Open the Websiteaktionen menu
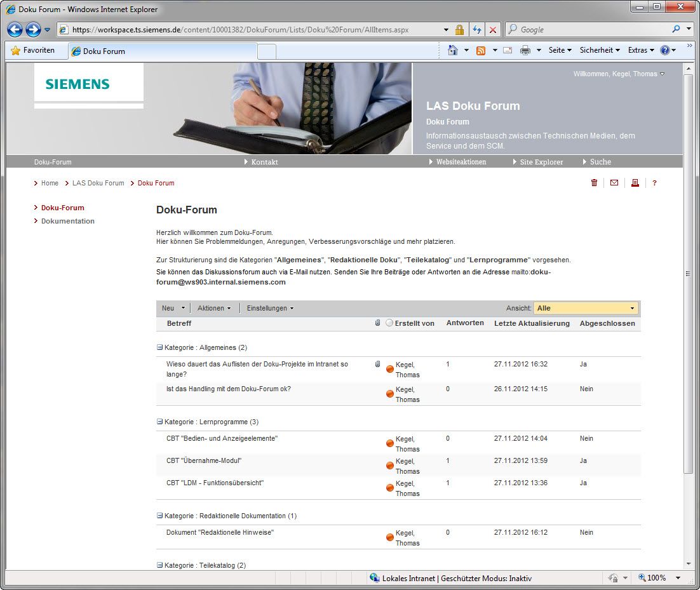Image resolution: width=700 pixels, height=590 pixels. coord(461,162)
